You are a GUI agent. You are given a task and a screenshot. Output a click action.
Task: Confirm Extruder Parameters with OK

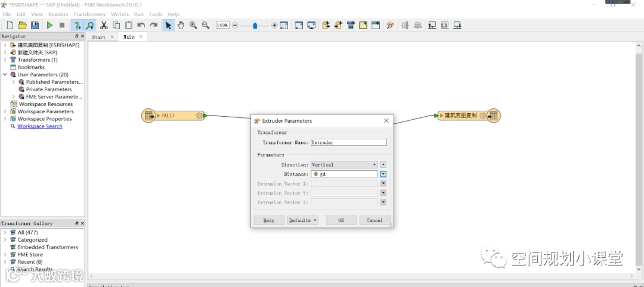341,220
